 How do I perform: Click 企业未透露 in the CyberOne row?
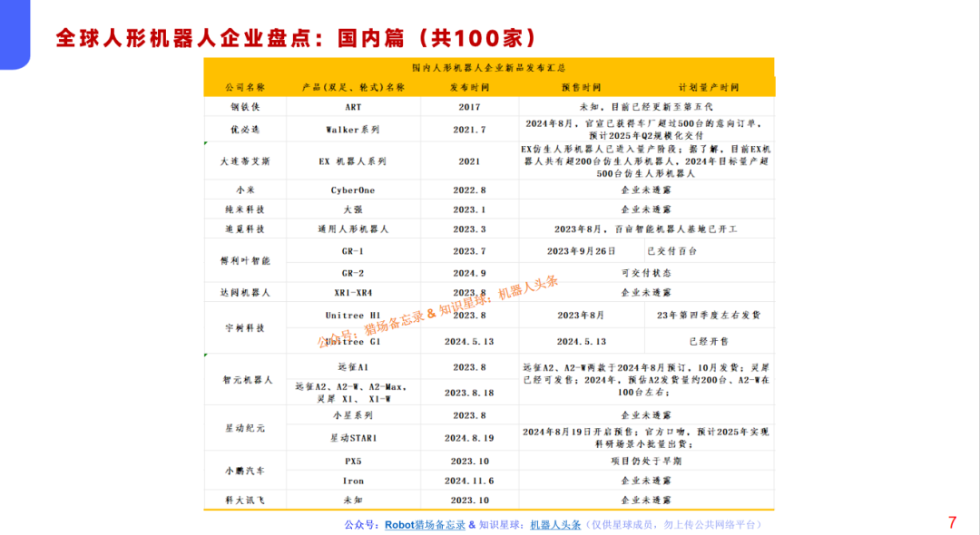(646, 190)
